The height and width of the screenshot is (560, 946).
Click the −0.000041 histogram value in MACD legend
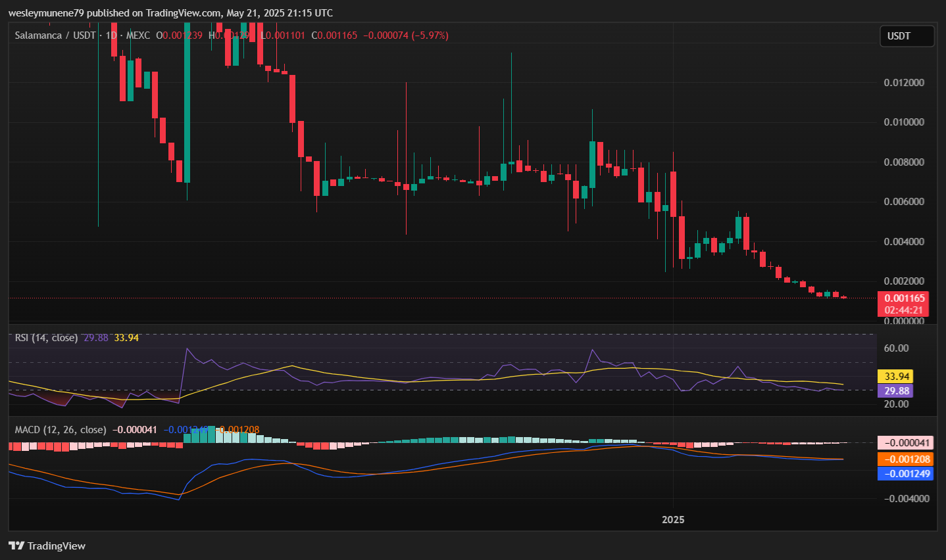[135, 430]
